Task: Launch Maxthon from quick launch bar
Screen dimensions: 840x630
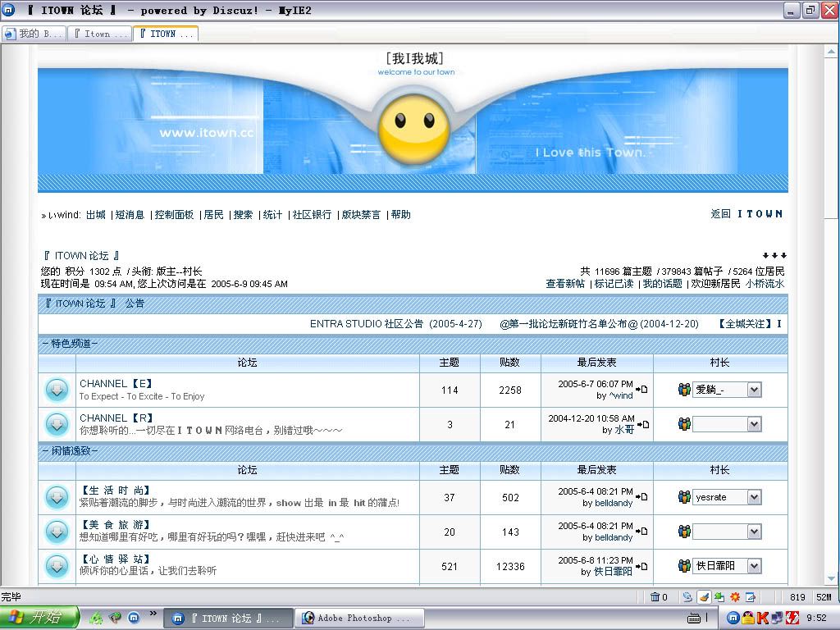Action: point(134,618)
